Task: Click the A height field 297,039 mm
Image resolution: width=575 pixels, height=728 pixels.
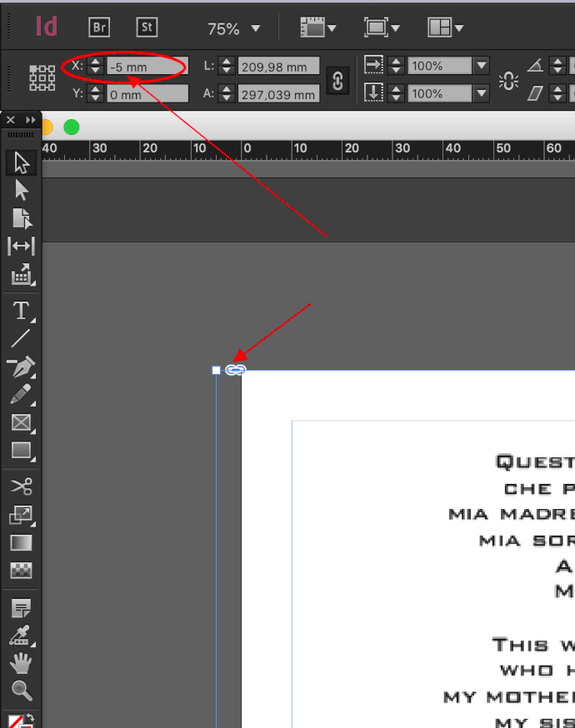Action: click(x=278, y=94)
